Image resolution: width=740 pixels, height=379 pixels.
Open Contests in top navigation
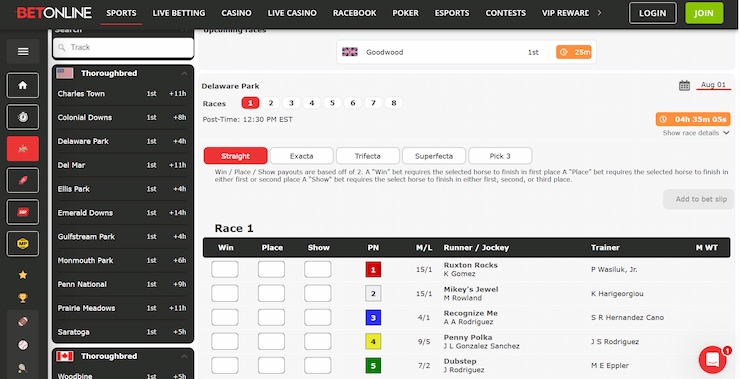505,13
